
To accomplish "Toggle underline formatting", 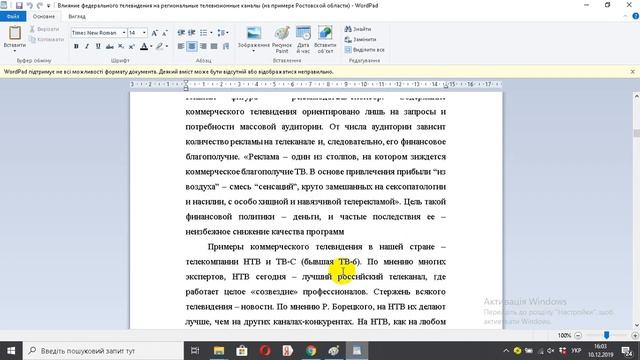I will click(98, 47).
